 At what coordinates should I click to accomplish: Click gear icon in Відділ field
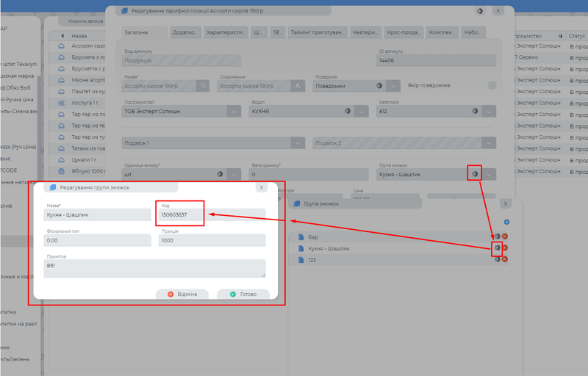tap(347, 111)
